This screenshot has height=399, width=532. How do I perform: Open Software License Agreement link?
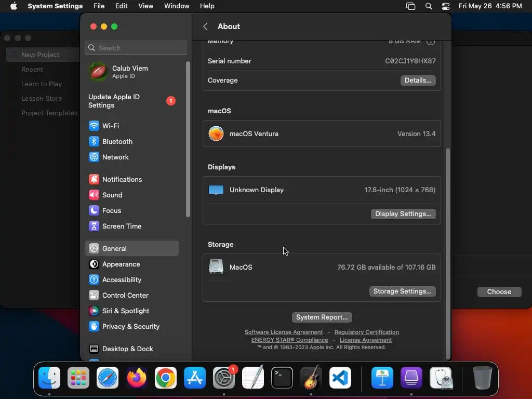pos(284,332)
